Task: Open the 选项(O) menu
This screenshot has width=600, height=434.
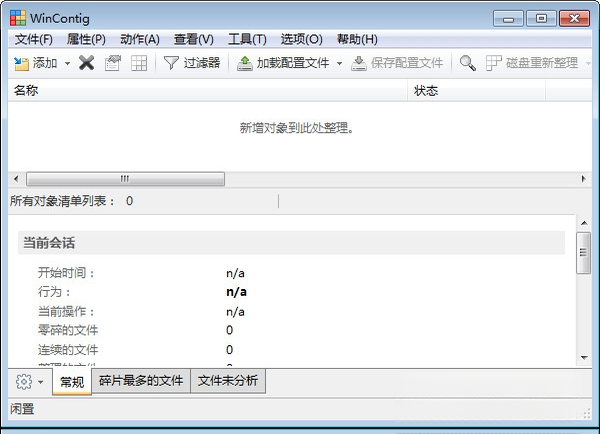Action: (x=302, y=39)
